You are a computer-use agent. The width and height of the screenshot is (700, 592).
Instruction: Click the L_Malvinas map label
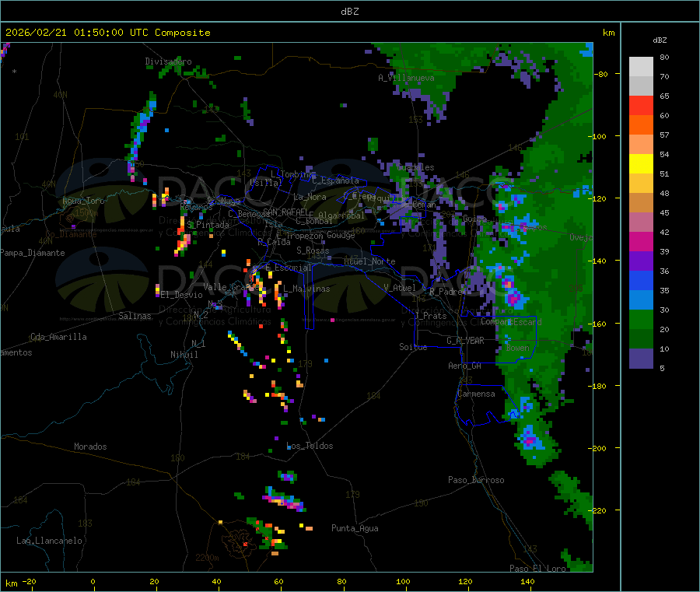point(306,289)
